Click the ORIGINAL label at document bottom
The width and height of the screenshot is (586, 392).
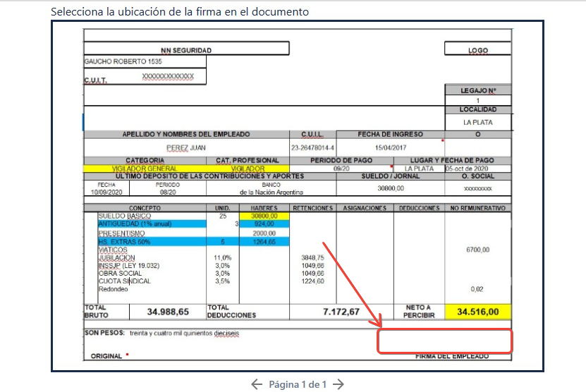[106, 357]
